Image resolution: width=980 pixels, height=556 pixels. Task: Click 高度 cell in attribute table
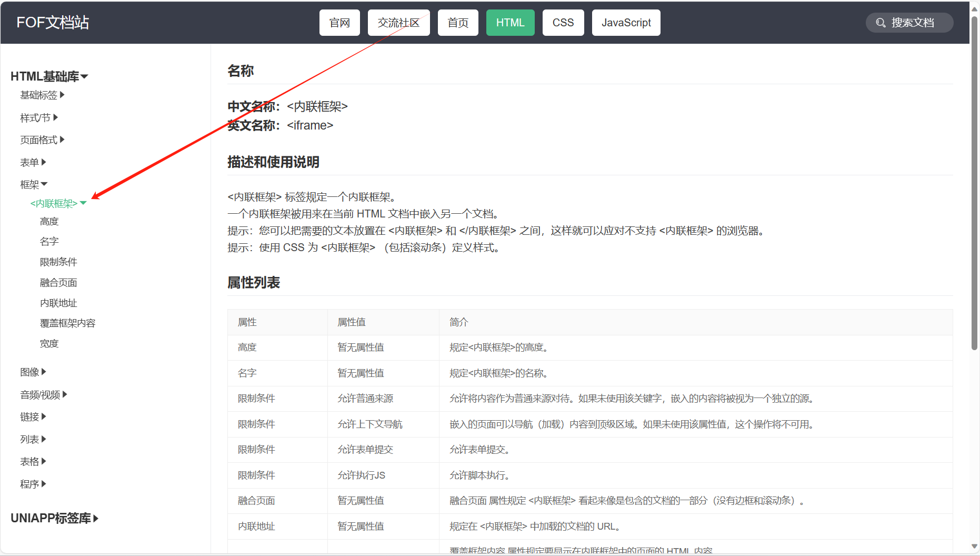point(277,347)
